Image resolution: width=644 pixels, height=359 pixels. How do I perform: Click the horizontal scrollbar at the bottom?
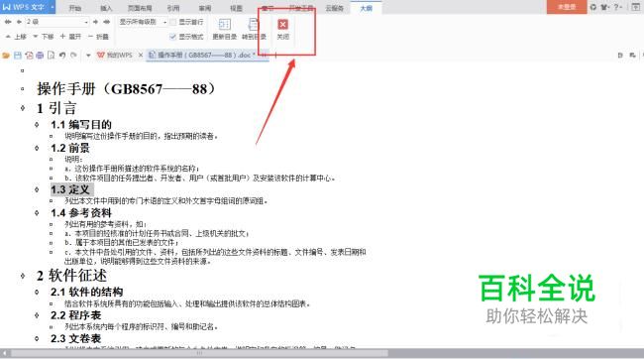[x=199, y=353]
